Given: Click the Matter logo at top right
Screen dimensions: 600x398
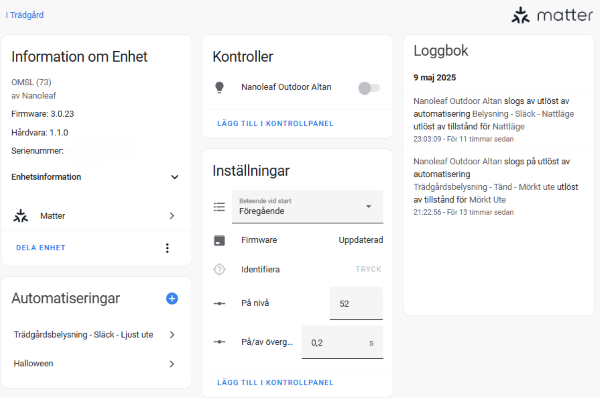Looking at the screenshot, I should coord(552,15).
